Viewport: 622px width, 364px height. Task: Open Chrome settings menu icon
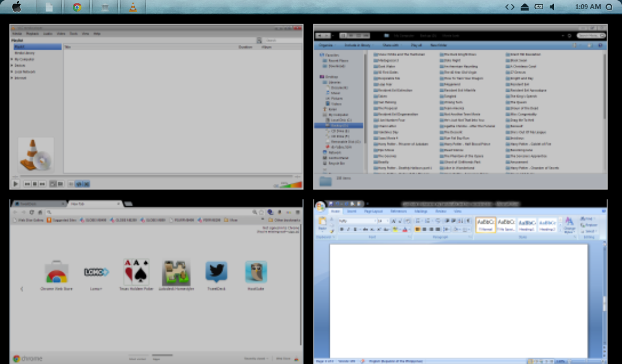click(298, 212)
